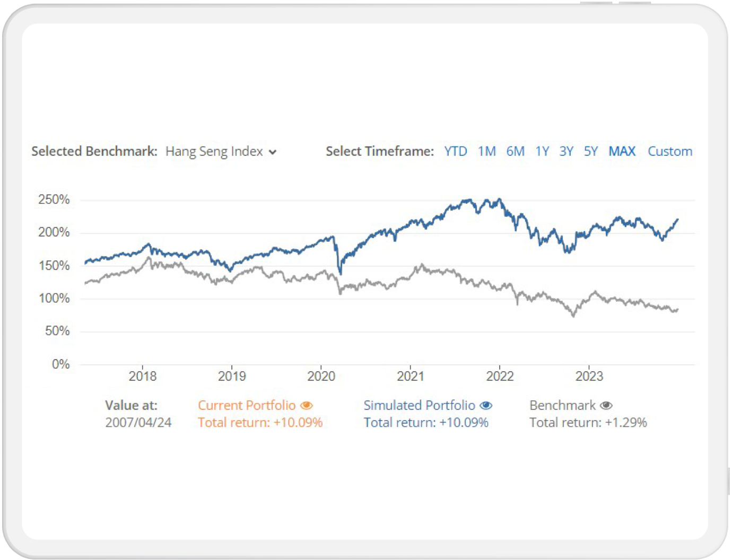Toggle Simulated Portfolio visibility eye icon
This screenshot has height=560, width=732.
tap(486, 406)
